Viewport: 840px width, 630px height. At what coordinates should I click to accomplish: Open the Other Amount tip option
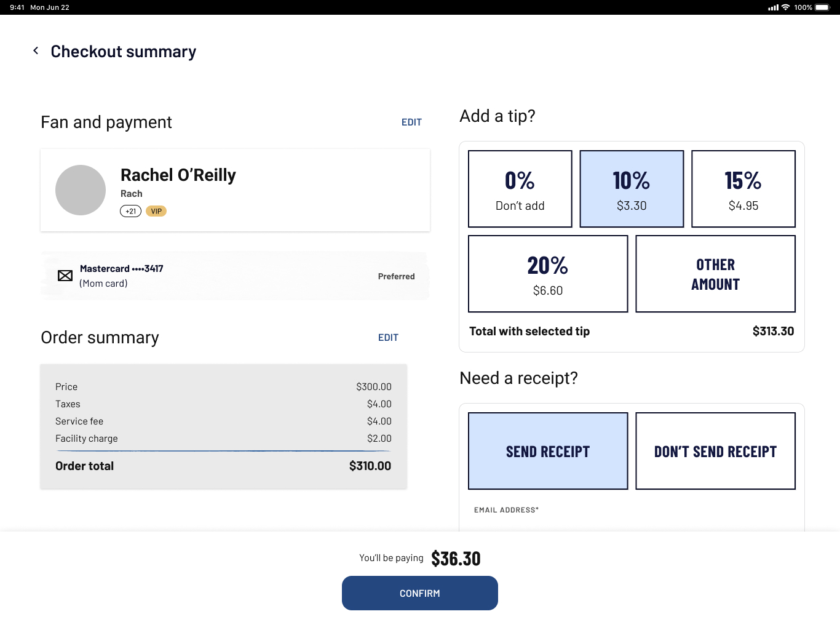(x=715, y=274)
